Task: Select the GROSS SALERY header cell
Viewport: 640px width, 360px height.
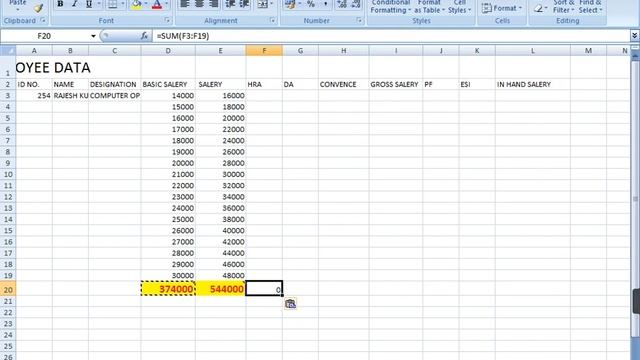Action: [396, 84]
